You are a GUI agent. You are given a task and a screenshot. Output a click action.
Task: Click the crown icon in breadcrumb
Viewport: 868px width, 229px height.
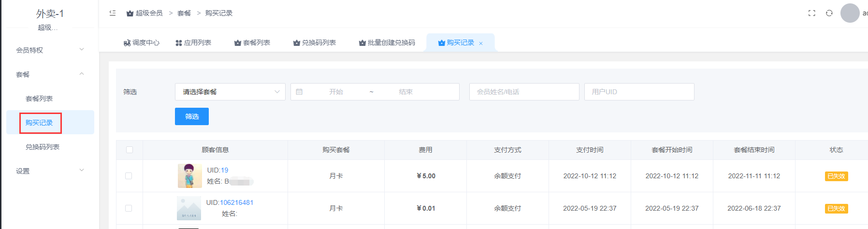(130, 14)
